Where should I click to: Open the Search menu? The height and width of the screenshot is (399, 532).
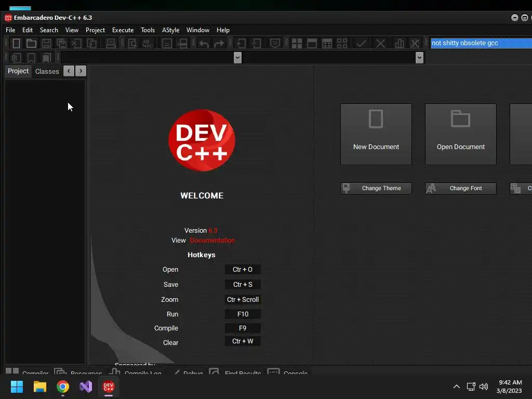pos(49,30)
